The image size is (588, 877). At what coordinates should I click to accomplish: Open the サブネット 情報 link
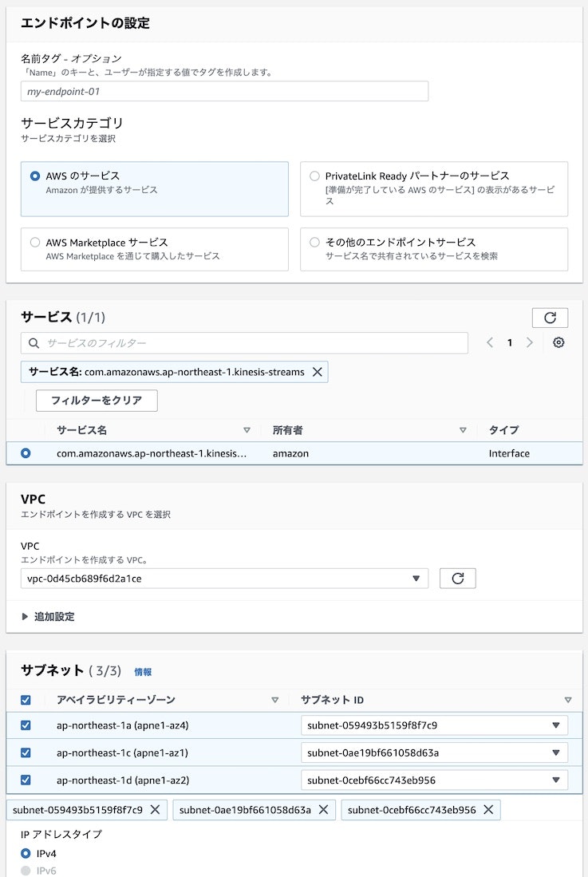[143, 672]
